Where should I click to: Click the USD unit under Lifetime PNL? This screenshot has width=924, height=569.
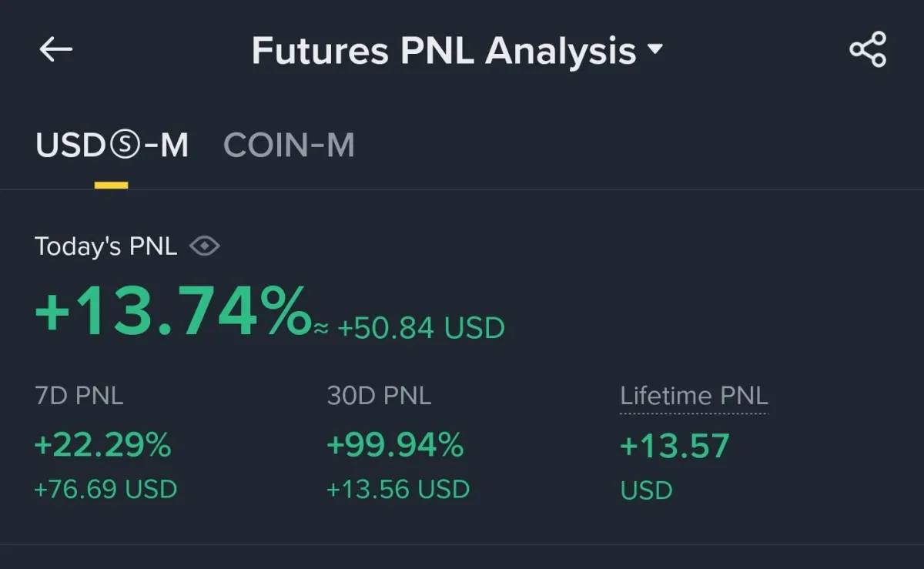click(646, 490)
